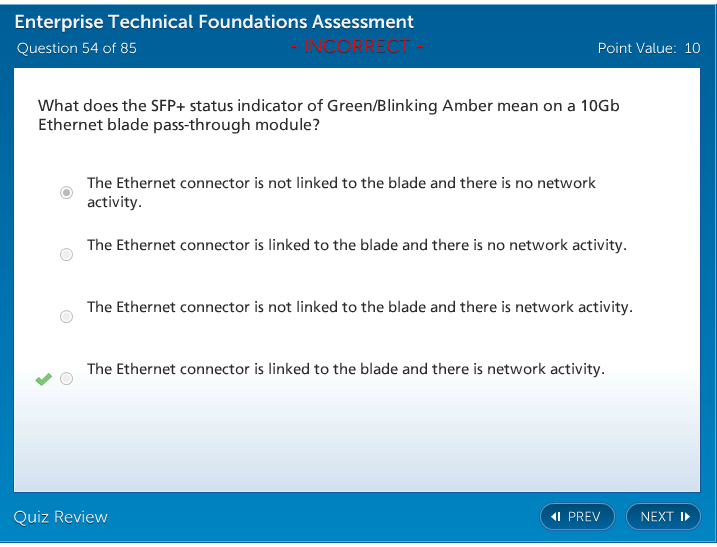Click the Enterprise Technical Foundations Assessment title

click(x=214, y=22)
